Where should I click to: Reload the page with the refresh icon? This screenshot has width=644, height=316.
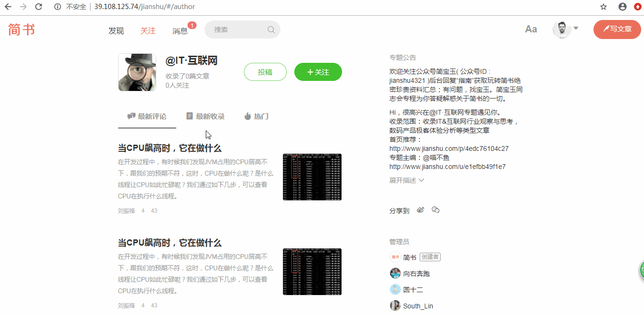(39, 7)
